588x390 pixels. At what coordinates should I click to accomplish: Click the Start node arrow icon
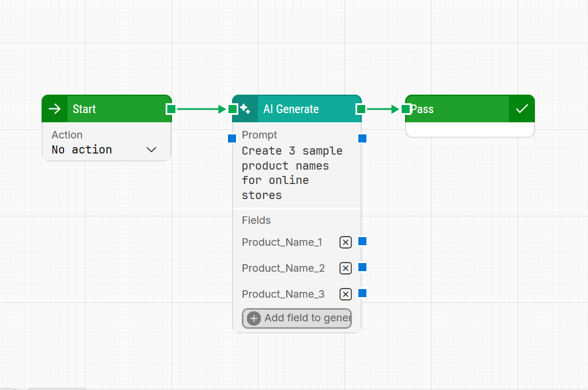[55, 109]
